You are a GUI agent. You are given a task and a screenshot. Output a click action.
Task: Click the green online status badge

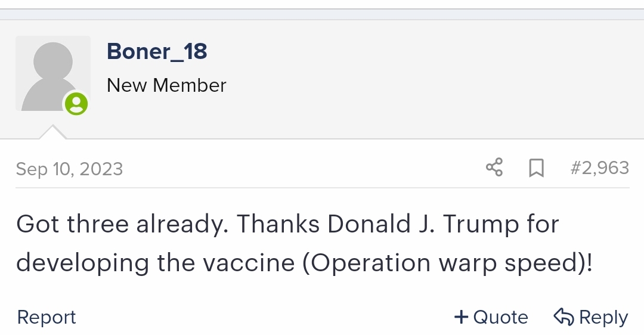pyautogui.click(x=76, y=104)
